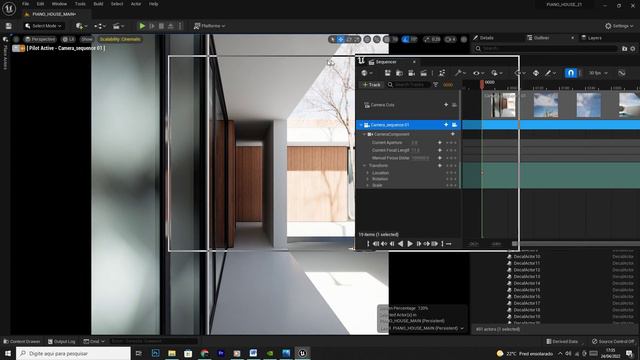
Task: Open the Actor menu
Action: [x=136, y=4]
